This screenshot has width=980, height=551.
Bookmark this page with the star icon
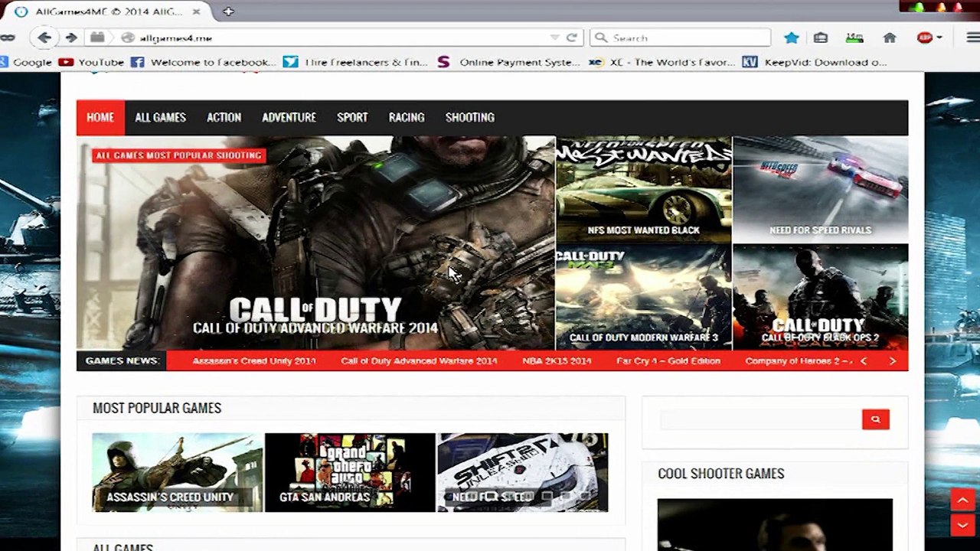(x=792, y=37)
